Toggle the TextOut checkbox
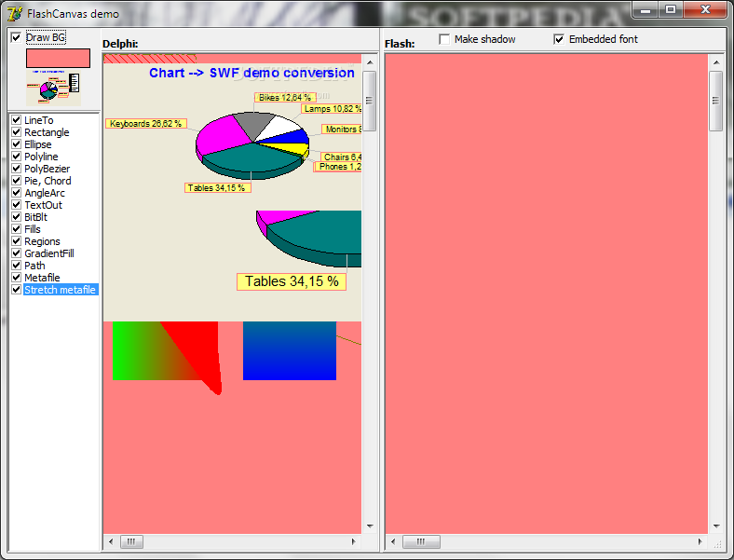 tap(17, 205)
